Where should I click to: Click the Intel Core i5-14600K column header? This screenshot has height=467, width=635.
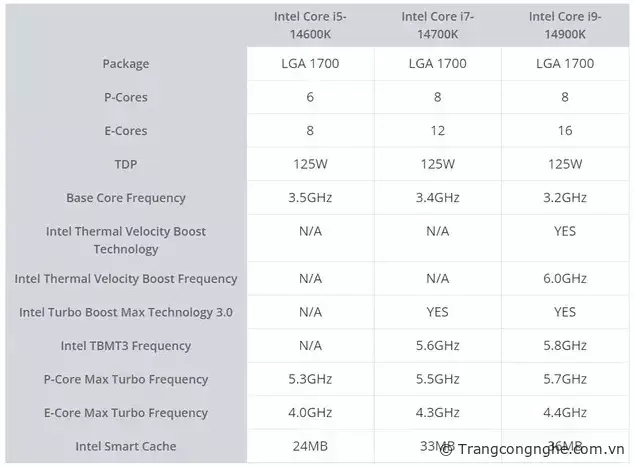tap(310, 24)
